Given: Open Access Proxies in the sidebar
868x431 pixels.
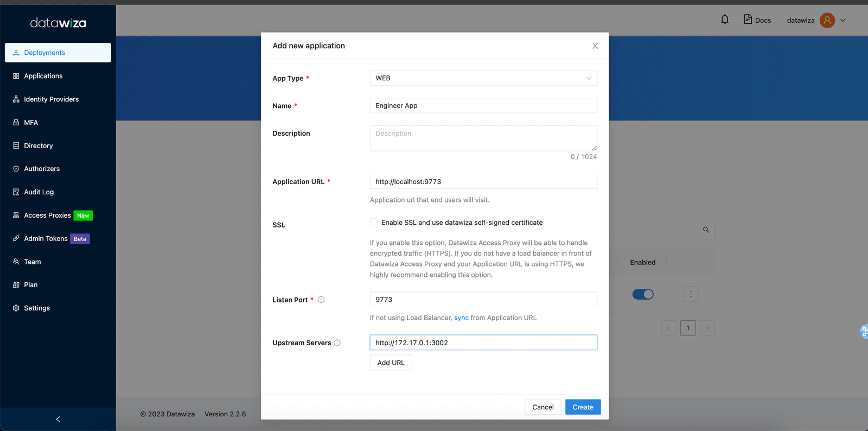Looking at the screenshot, I should tap(58, 215).
